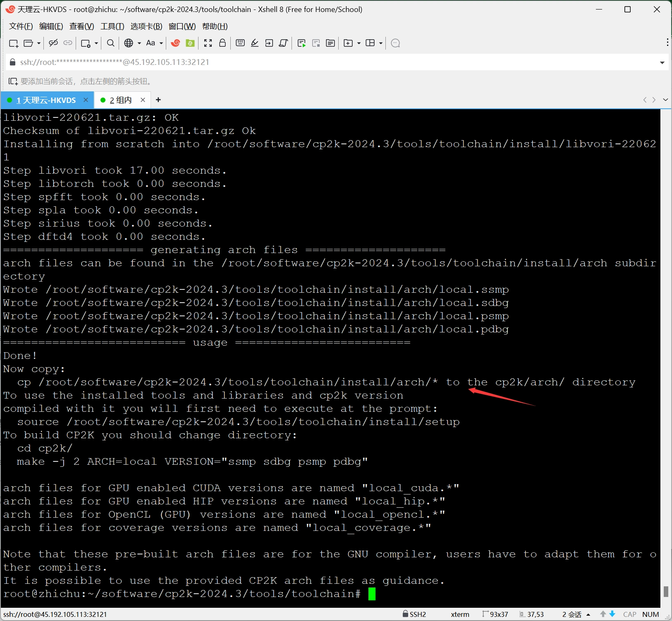Open the keyboard mapping icon
Screen dimensions: 672x621
pos(240,43)
